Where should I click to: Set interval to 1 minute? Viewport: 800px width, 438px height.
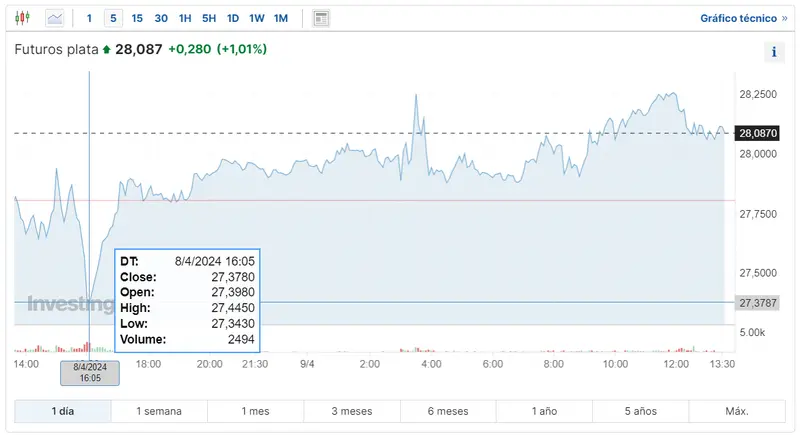90,18
